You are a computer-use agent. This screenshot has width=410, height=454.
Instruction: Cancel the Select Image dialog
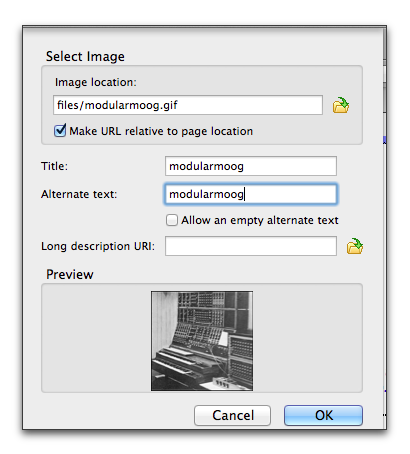pos(232,415)
